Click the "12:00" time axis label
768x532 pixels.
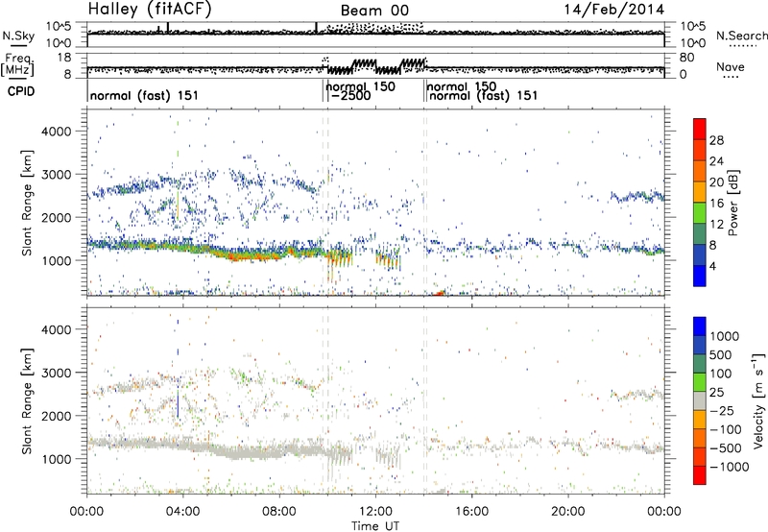tap(375, 512)
